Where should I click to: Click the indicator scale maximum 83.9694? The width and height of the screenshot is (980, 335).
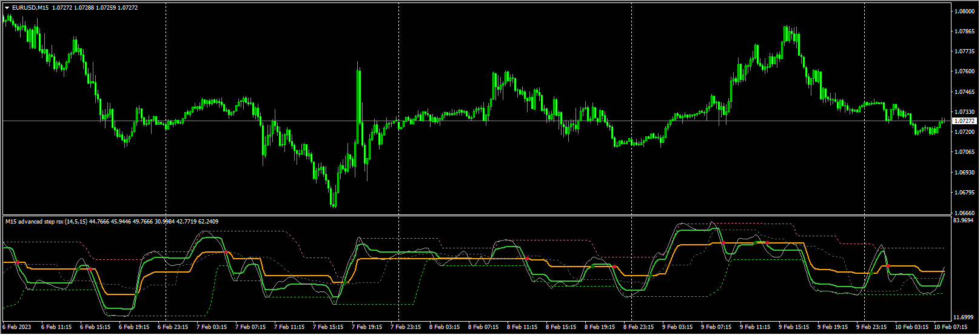click(964, 221)
